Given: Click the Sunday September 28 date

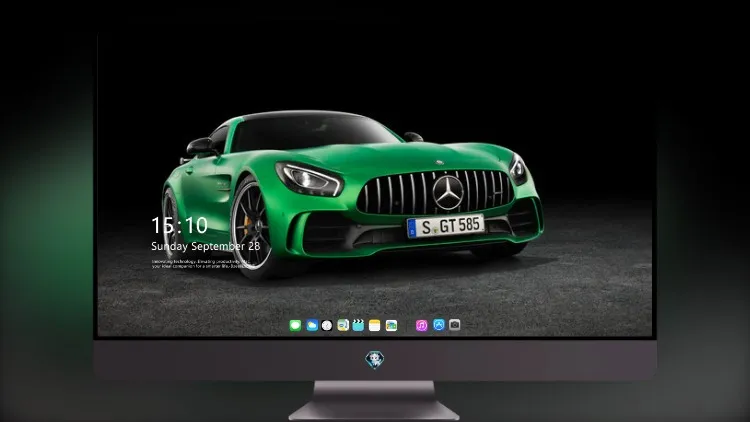Looking at the screenshot, I should (x=206, y=246).
